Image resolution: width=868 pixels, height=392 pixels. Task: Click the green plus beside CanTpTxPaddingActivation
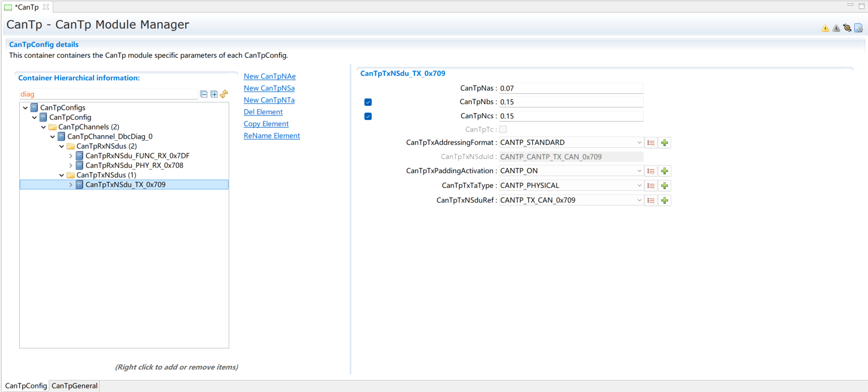665,171
